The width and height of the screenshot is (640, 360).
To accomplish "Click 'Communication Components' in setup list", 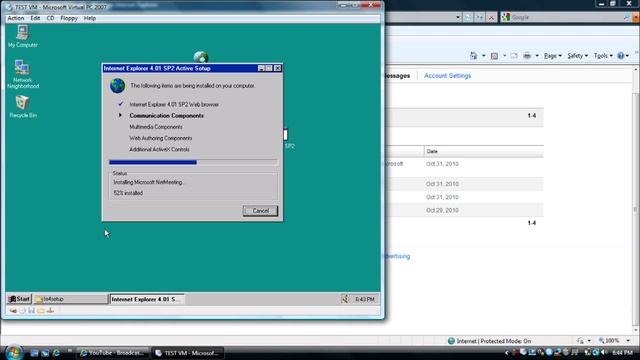I will 167,116.
